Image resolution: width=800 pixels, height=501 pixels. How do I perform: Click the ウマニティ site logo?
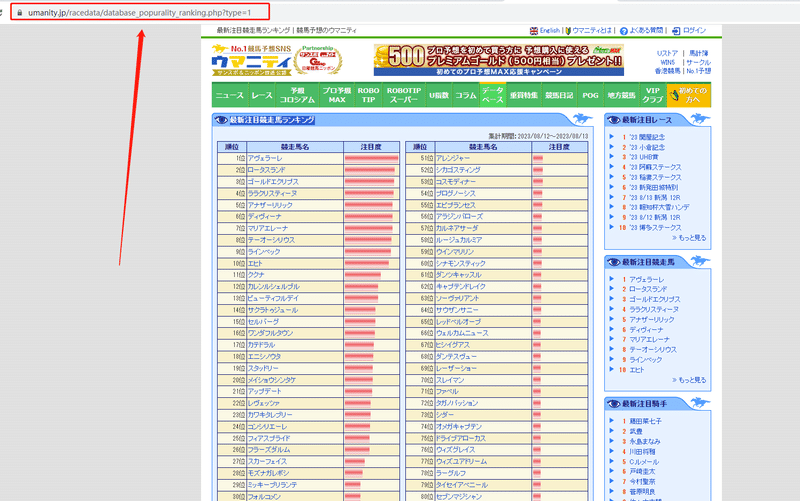click(252, 61)
